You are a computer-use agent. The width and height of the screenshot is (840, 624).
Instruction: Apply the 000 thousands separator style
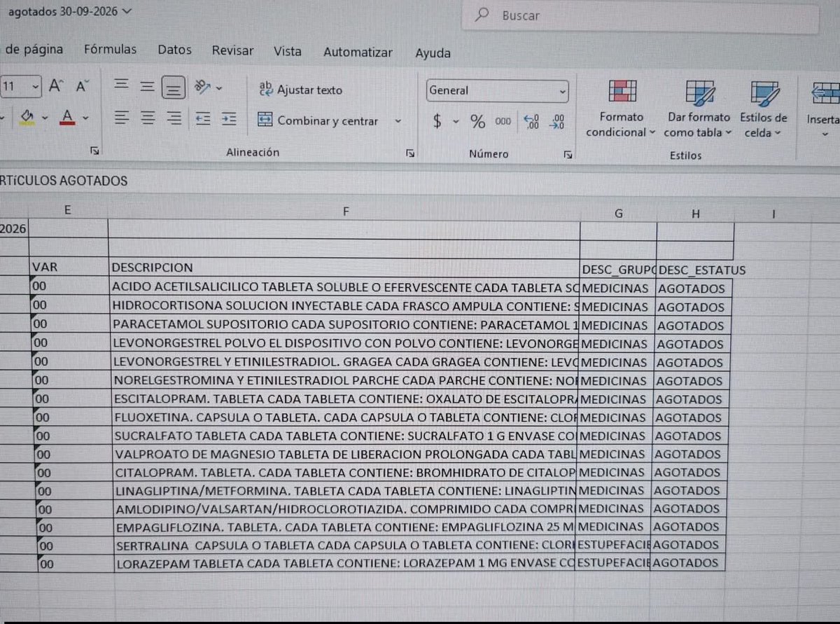pyautogui.click(x=503, y=122)
